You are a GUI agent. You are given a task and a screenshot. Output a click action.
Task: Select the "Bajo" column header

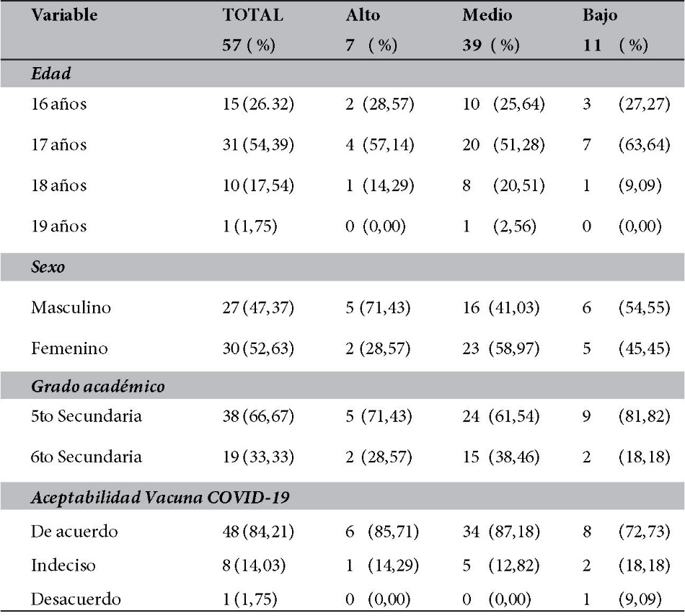click(600, 16)
